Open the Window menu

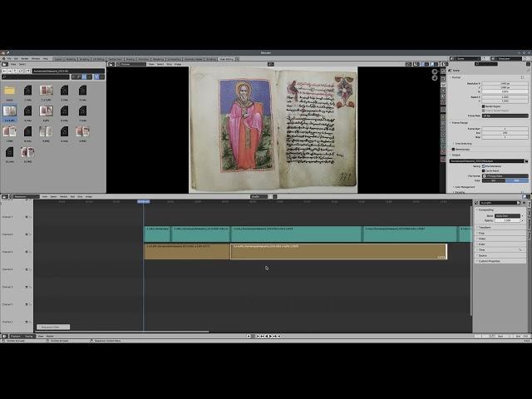coord(36,59)
